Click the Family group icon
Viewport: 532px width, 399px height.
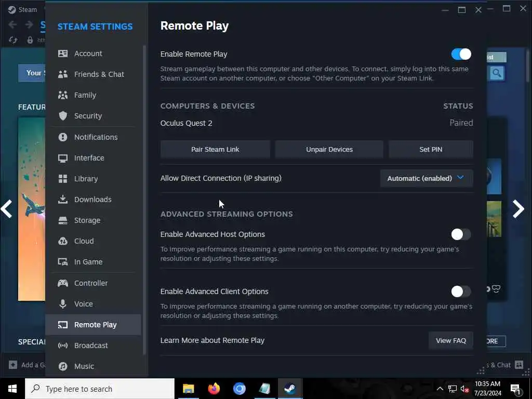63,95
